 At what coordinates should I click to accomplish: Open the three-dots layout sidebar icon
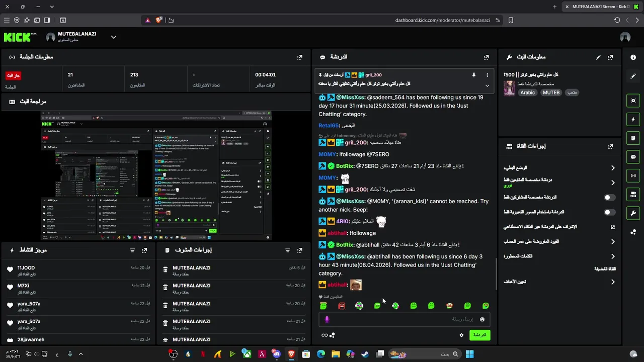point(633,232)
